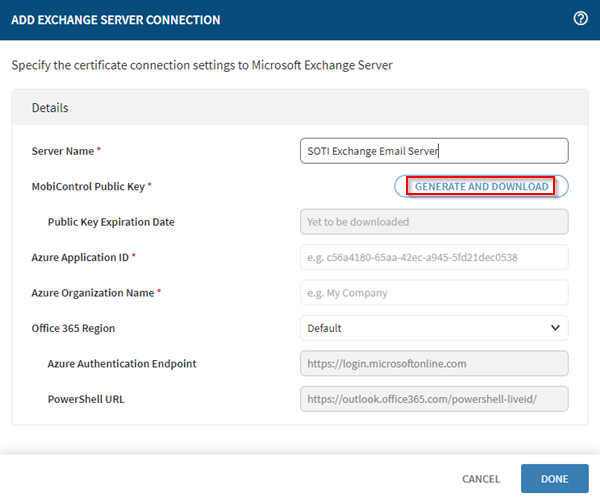This screenshot has width=600, height=501.
Task: Click the Add Exchange Server Connection title
Action: pyautogui.click(x=115, y=20)
